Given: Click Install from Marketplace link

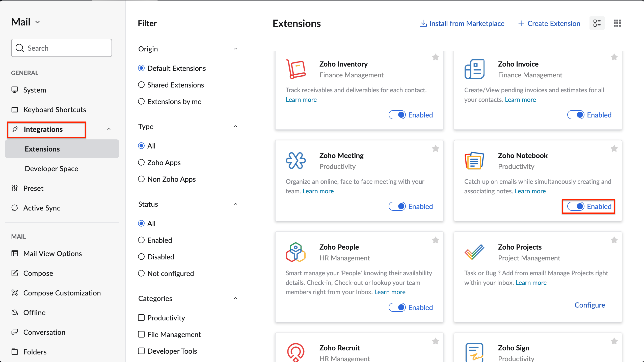Looking at the screenshot, I should pyautogui.click(x=462, y=23).
